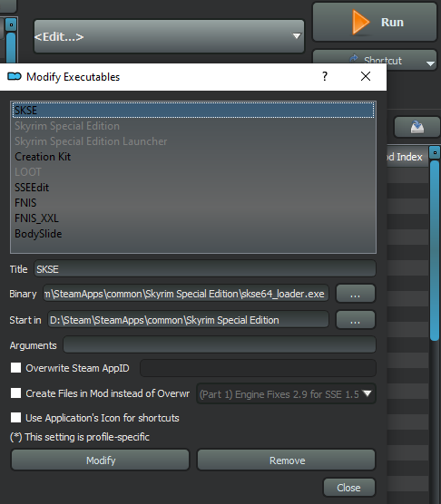Select LOOT in the executables list
Screen dimensions: 441x504
(x=193, y=172)
